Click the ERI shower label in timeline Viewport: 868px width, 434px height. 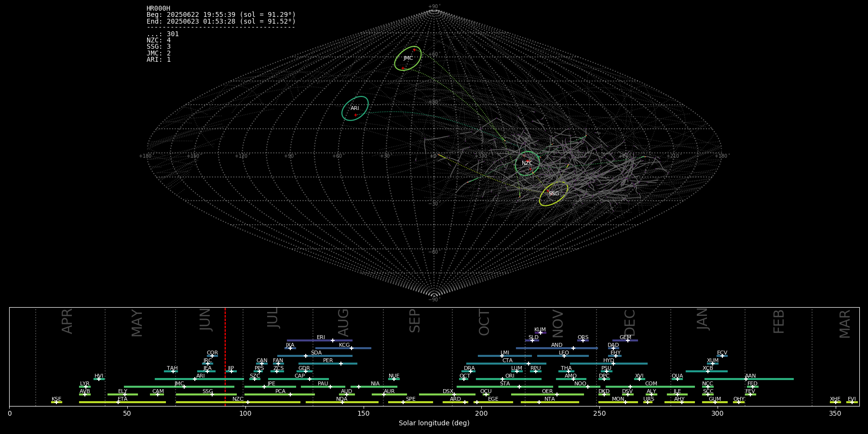(x=321, y=337)
